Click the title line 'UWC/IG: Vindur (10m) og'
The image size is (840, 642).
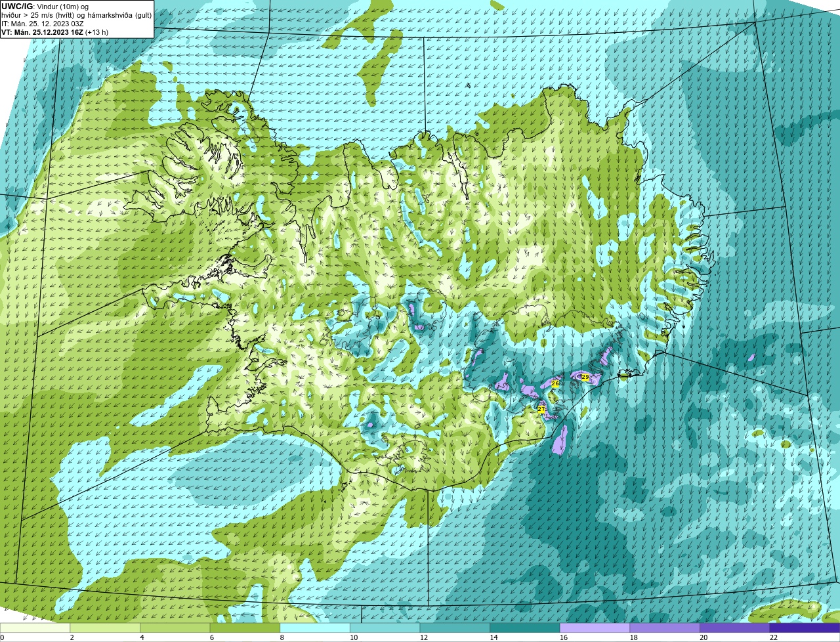click(x=45, y=6)
